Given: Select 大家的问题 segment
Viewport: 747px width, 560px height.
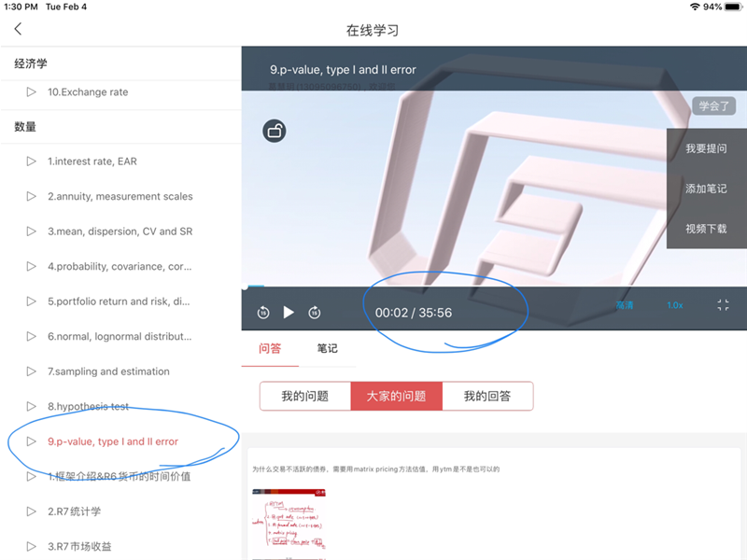Looking at the screenshot, I should [x=396, y=396].
